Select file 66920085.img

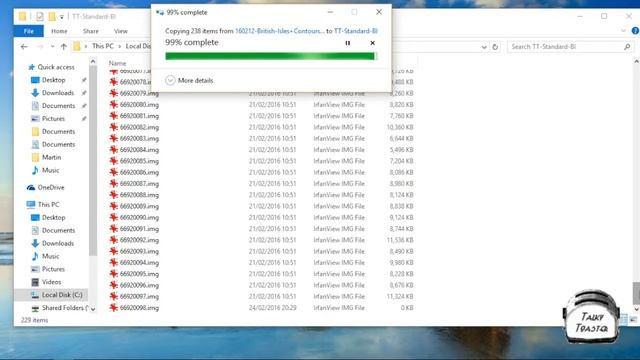tap(139, 161)
